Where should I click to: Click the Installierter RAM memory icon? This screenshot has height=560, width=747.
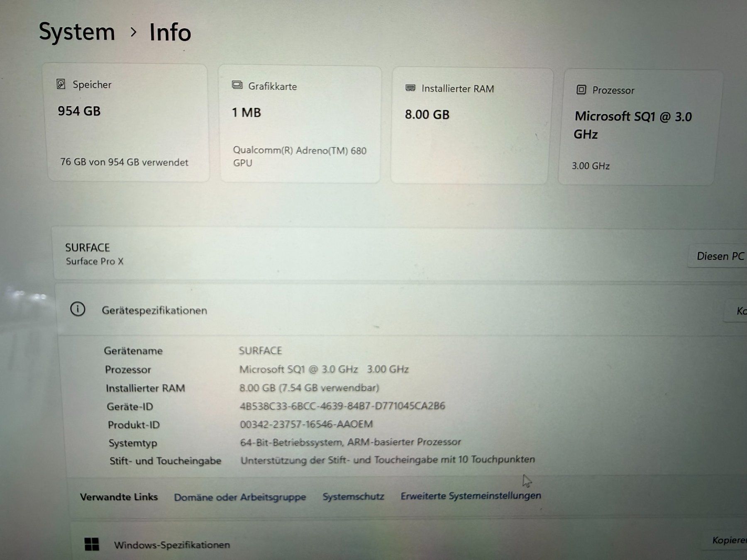(x=410, y=88)
